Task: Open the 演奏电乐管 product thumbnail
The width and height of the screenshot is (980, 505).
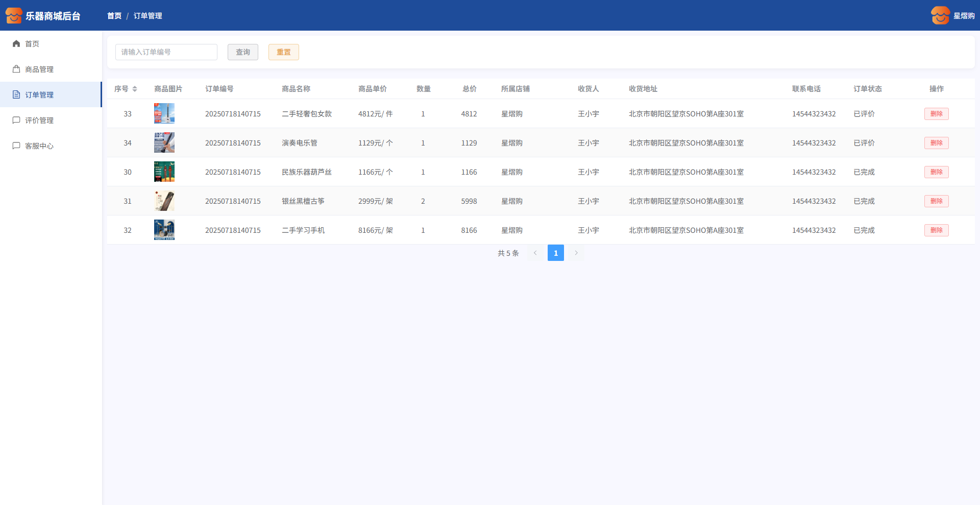Action: coord(164,143)
